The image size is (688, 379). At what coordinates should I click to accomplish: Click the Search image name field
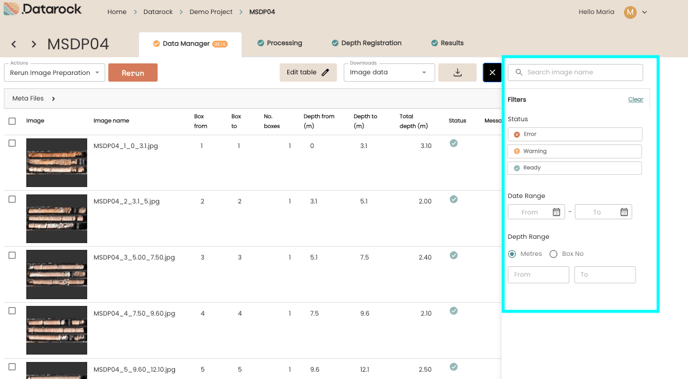pyautogui.click(x=575, y=72)
